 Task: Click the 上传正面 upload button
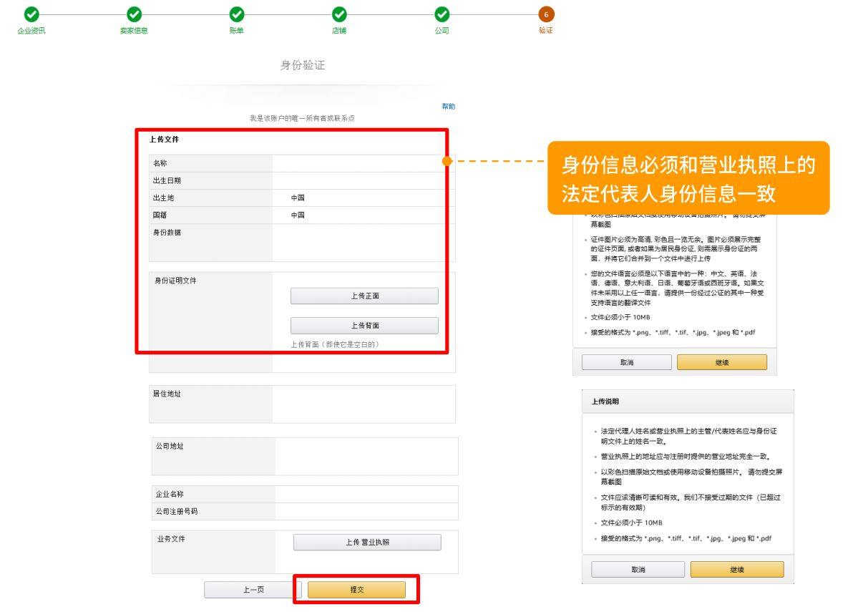(x=364, y=296)
